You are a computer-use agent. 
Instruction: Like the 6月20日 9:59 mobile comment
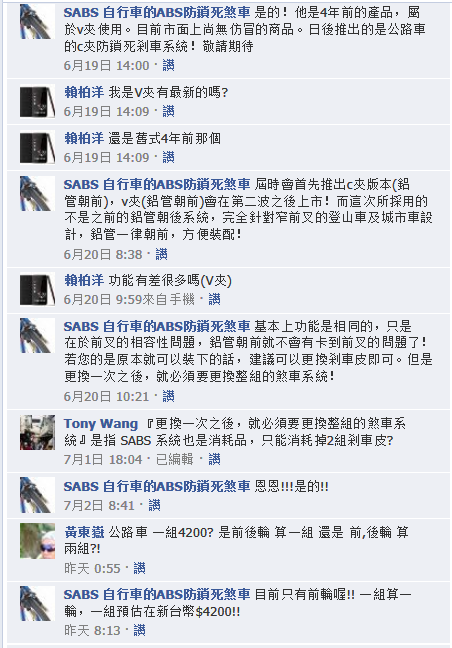[x=214, y=299]
